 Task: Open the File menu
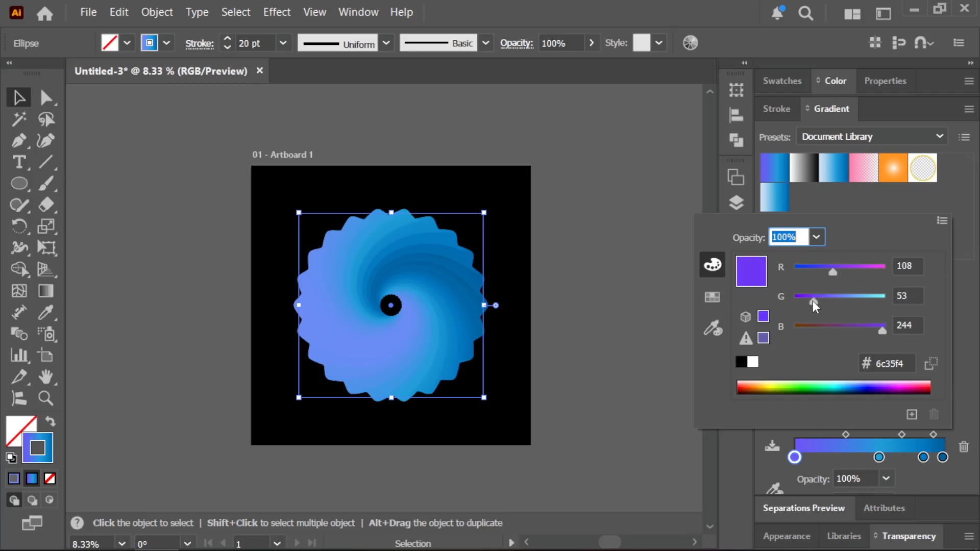(88, 12)
